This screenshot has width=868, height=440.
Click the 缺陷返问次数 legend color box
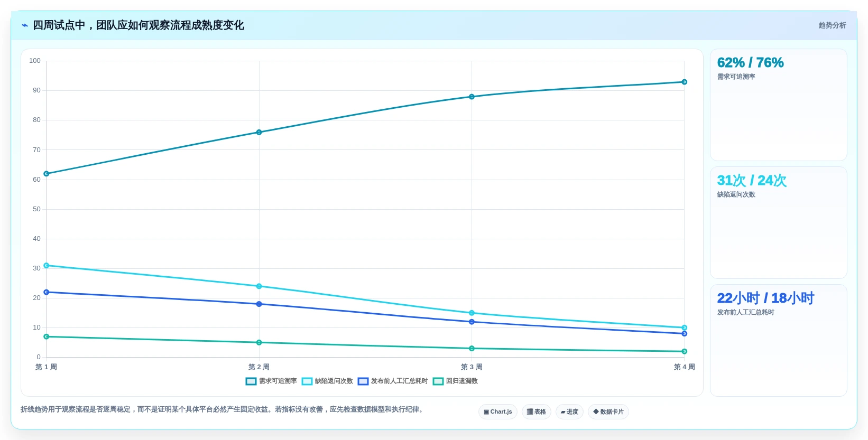(307, 381)
